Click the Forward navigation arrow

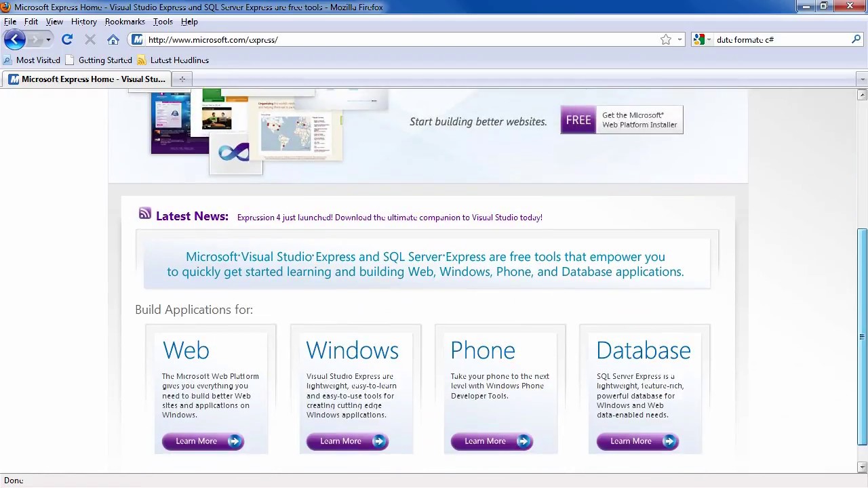pos(35,40)
